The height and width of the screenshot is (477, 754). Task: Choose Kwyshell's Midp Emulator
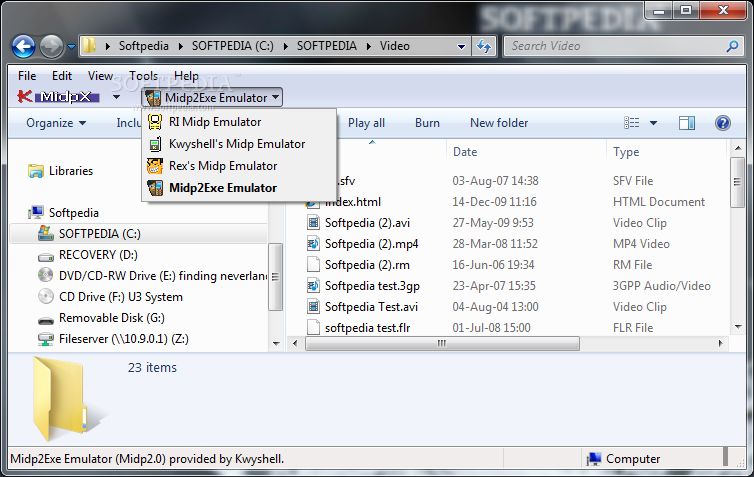[x=237, y=144]
